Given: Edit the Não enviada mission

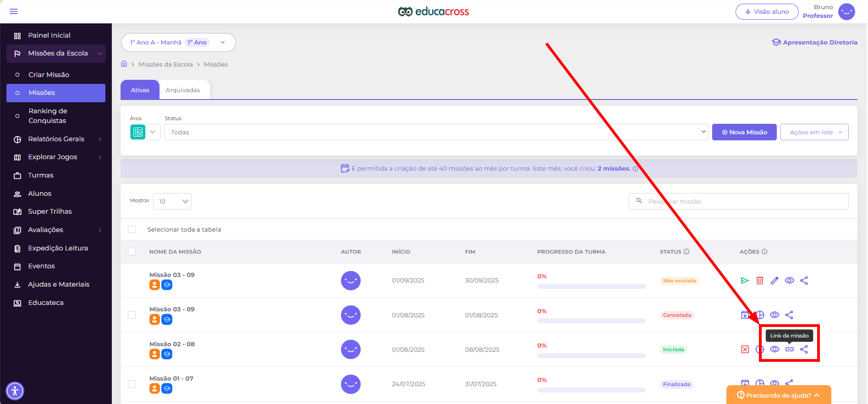Looking at the screenshot, I should click(x=775, y=281).
